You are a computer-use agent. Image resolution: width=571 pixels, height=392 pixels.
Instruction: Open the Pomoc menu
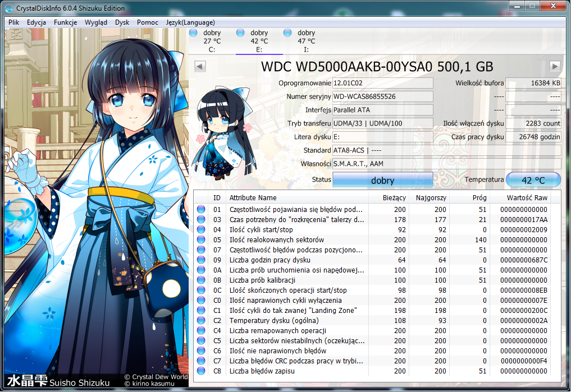pos(148,22)
